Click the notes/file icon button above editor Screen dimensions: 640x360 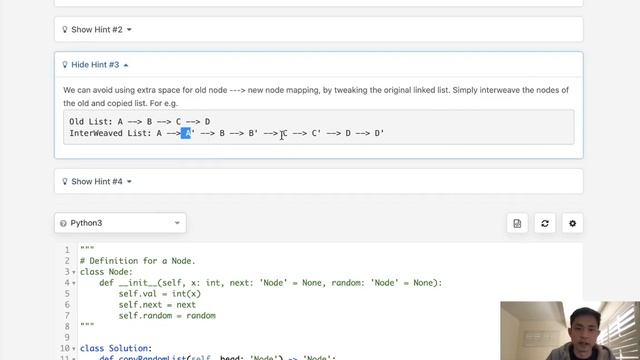[x=517, y=223]
